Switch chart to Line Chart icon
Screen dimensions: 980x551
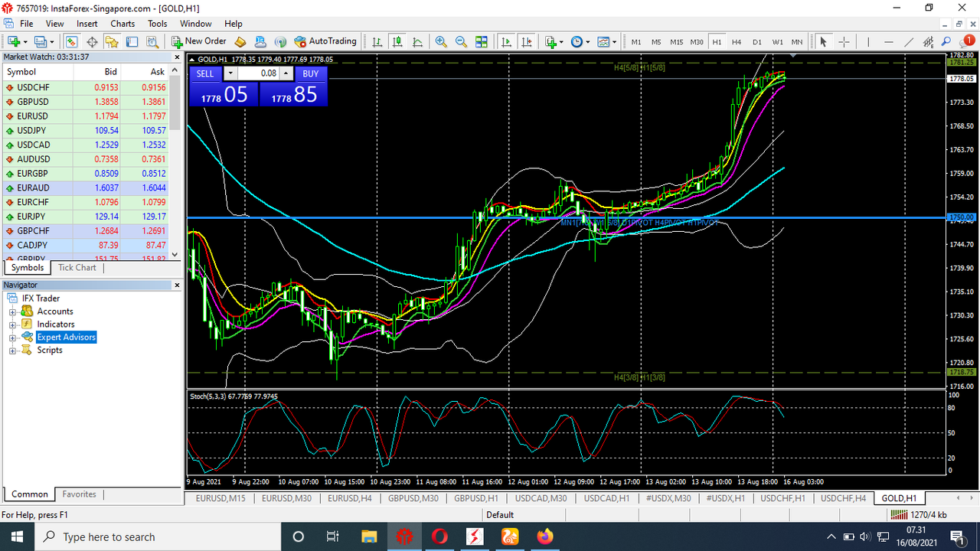pos(418,41)
